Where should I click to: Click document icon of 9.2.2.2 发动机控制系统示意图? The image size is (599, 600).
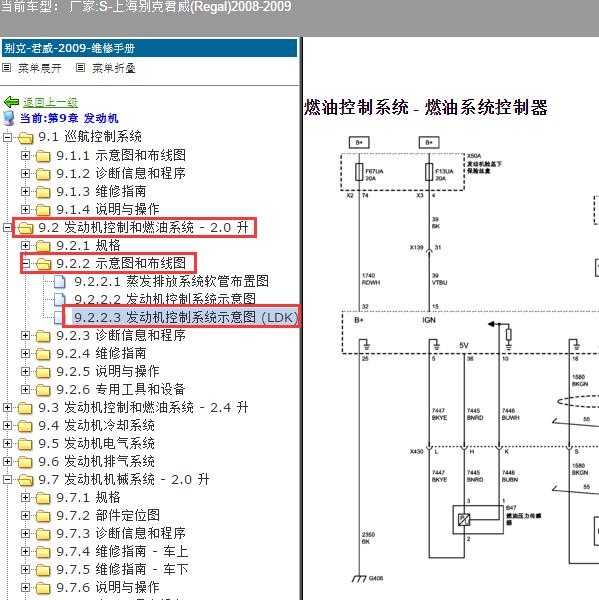coord(59,299)
